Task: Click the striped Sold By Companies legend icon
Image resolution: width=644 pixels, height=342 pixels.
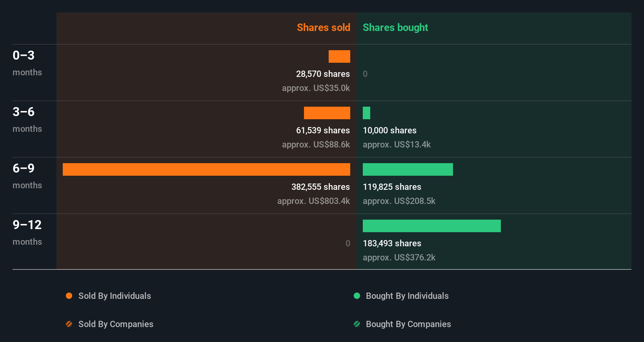Action: 69,324
